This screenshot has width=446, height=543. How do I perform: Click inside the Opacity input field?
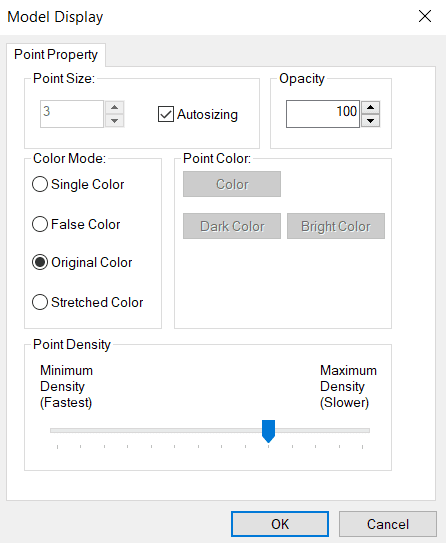coord(323,114)
